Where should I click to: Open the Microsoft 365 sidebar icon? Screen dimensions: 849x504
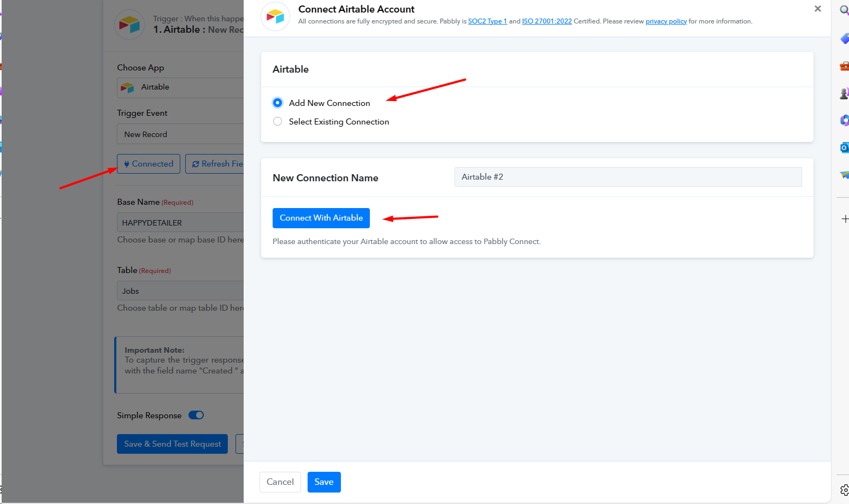tap(844, 120)
